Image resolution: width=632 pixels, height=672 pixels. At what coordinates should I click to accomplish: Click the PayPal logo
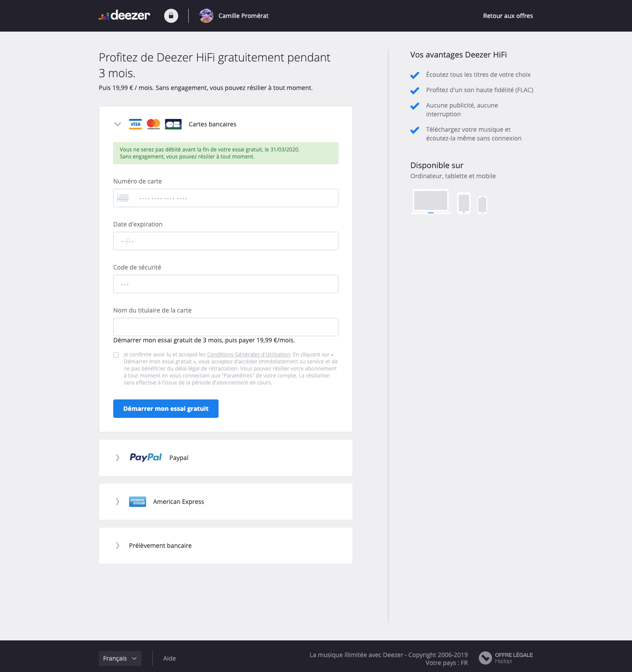(146, 457)
